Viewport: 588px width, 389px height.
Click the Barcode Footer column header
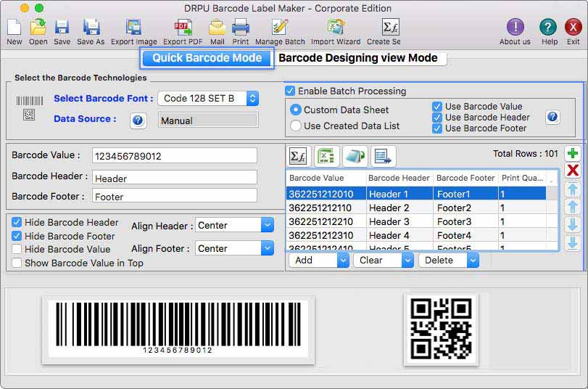[x=465, y=178]
